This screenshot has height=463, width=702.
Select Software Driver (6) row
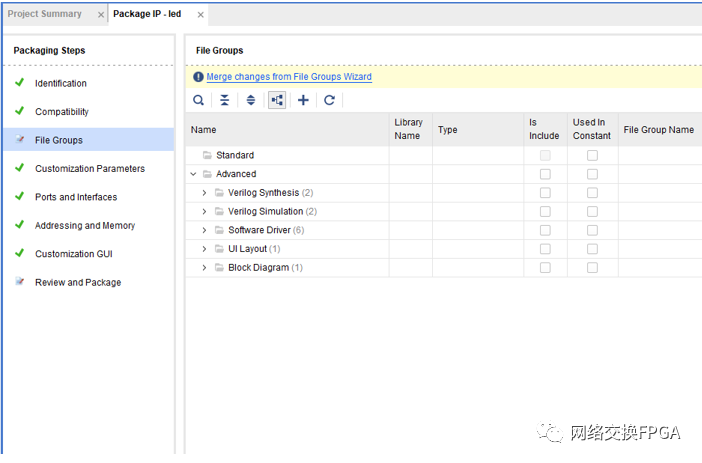point(444,230)
